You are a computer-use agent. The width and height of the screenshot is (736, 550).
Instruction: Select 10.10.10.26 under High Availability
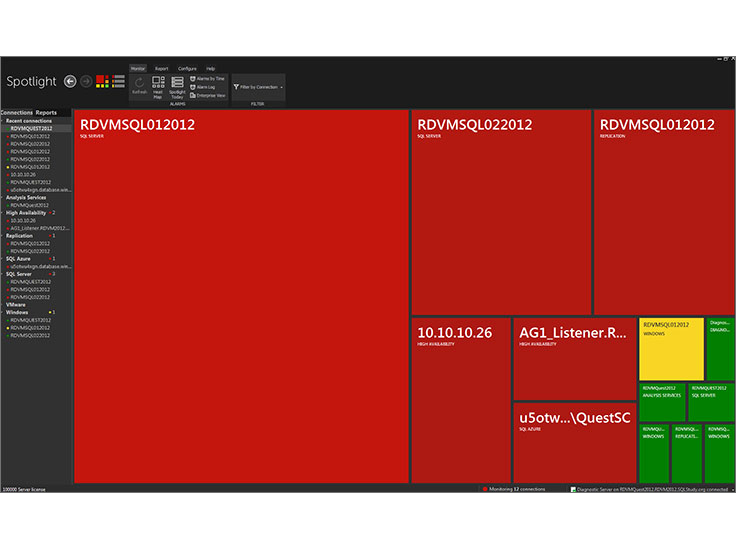click(23, 221)
